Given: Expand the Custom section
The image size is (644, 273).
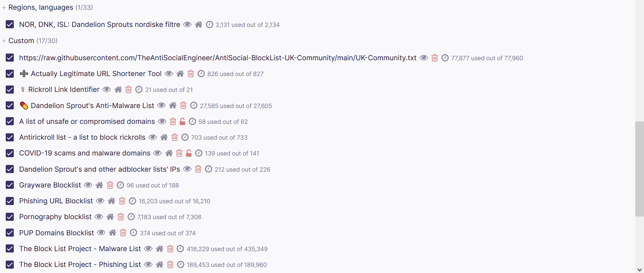Looking at the screenshot, I should pyautogui.click(x=4, y=40).
